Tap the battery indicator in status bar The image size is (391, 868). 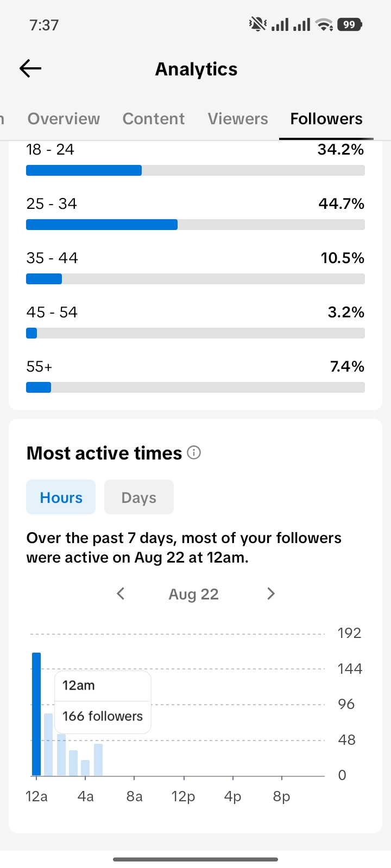click(350, 24)
